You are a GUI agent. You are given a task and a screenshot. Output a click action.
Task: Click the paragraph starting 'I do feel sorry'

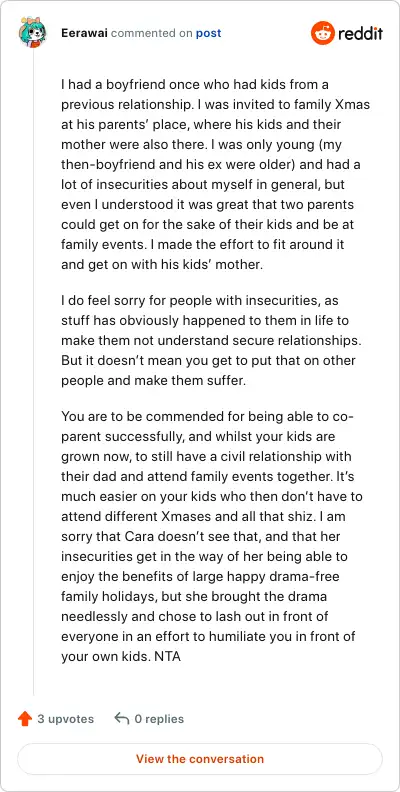coord(212,340)
